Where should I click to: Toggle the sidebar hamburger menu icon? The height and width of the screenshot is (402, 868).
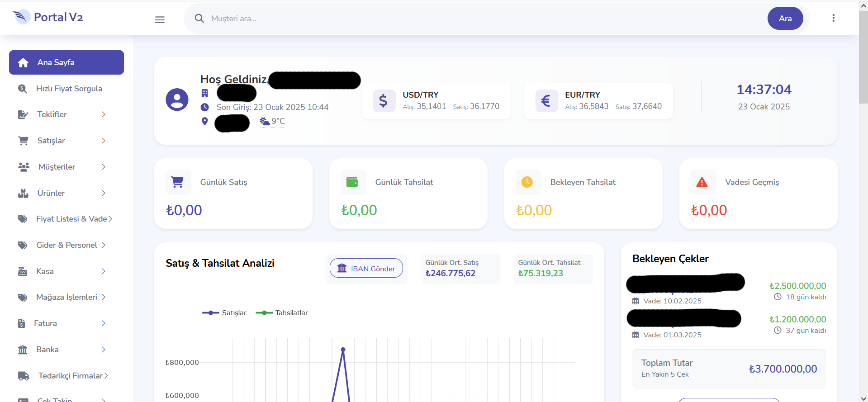[160, 19]
